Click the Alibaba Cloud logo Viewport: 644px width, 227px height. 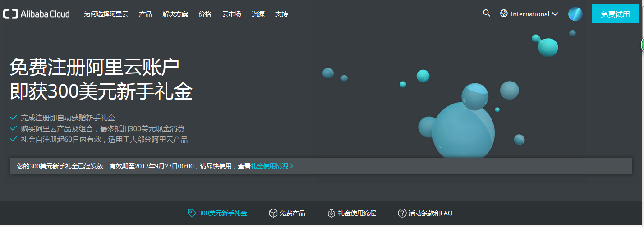tap(37, 14)
